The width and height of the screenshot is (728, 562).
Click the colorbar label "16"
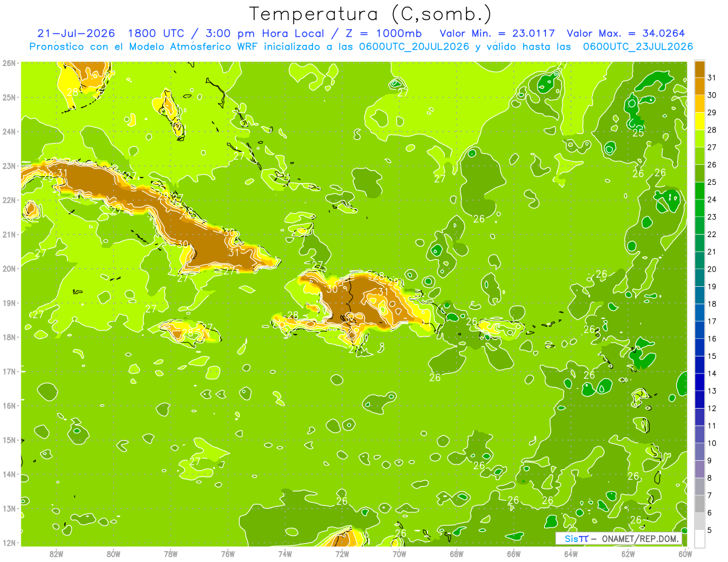pyautogui.click(x=712, y=339)
